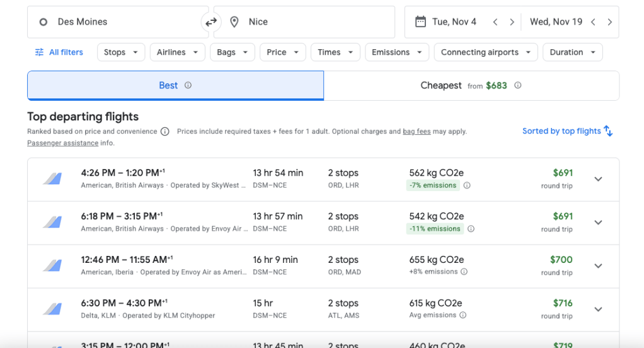Click ranking info icon after 'price and convenience'

(164, 132)
